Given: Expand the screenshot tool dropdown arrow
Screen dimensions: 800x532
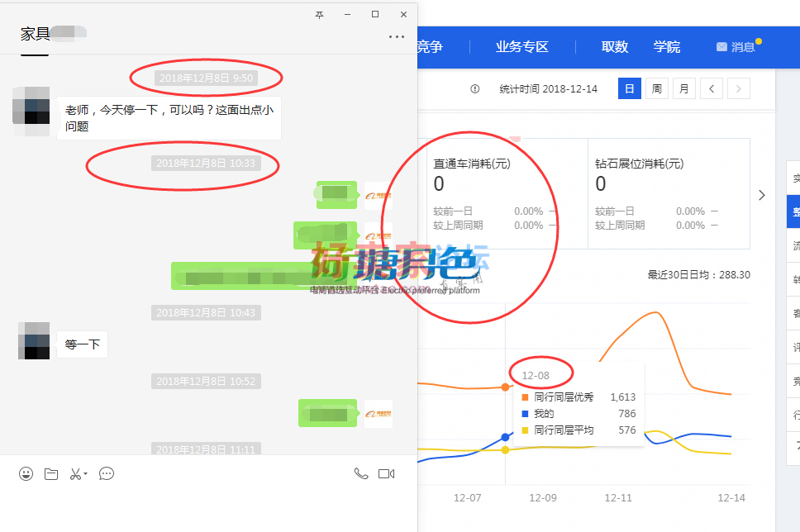Looking at the screenshot, I should click(85, 474).
